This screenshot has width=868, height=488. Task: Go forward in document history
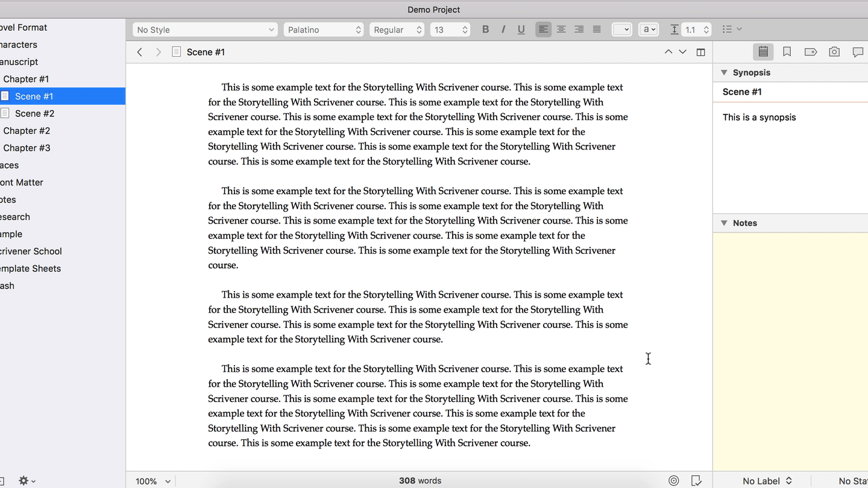pyautogui.click(x=159, y=52)
